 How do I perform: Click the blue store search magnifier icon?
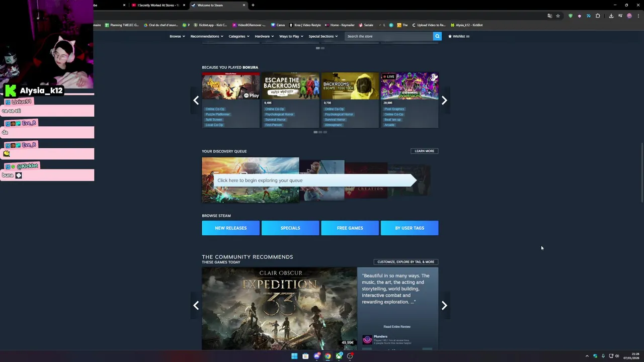(x=437, y=36)
